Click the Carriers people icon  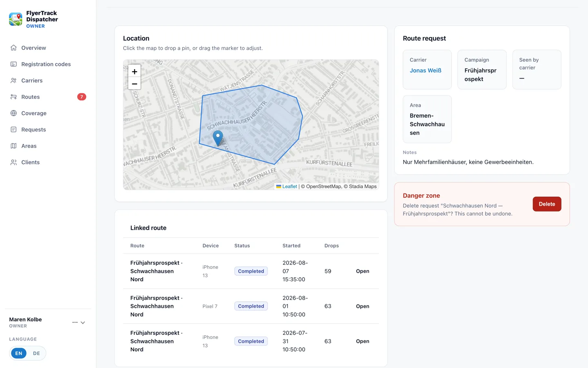coord(13,81)
